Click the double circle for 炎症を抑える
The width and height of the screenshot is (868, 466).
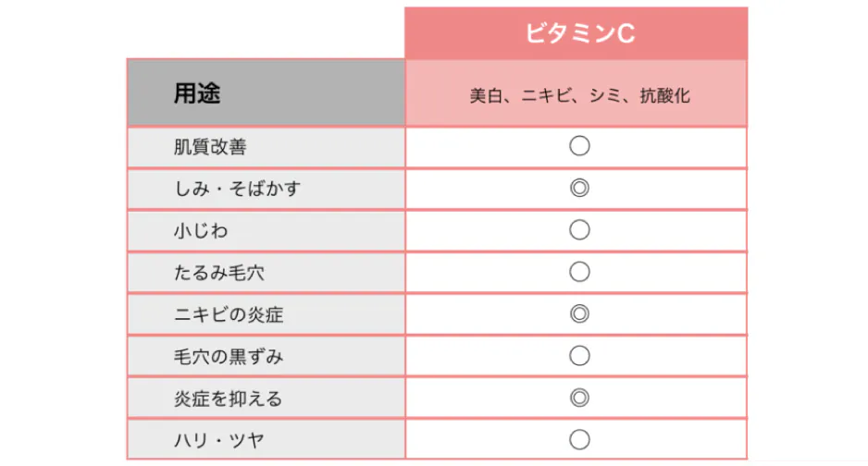[579, 399]
